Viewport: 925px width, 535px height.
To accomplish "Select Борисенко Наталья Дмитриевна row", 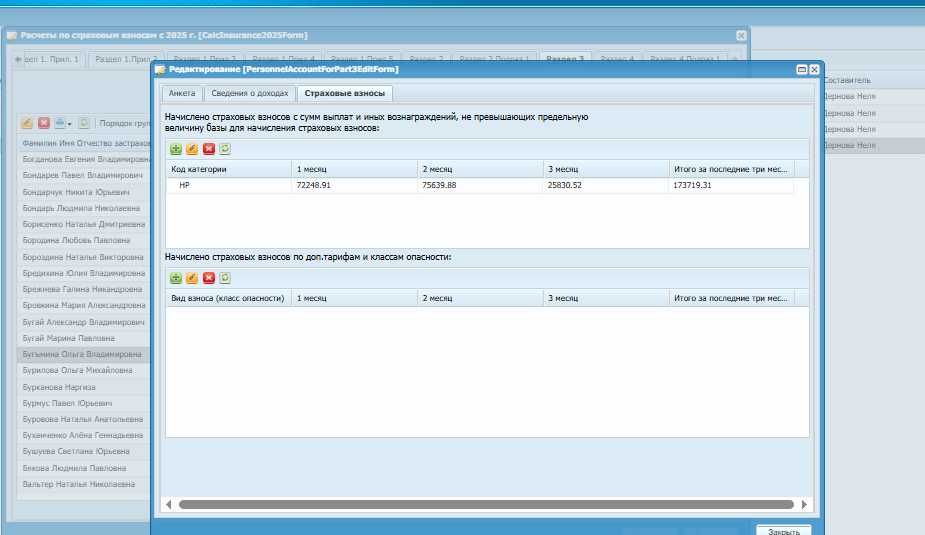I will pyautogui.click(x=84, y=224).
